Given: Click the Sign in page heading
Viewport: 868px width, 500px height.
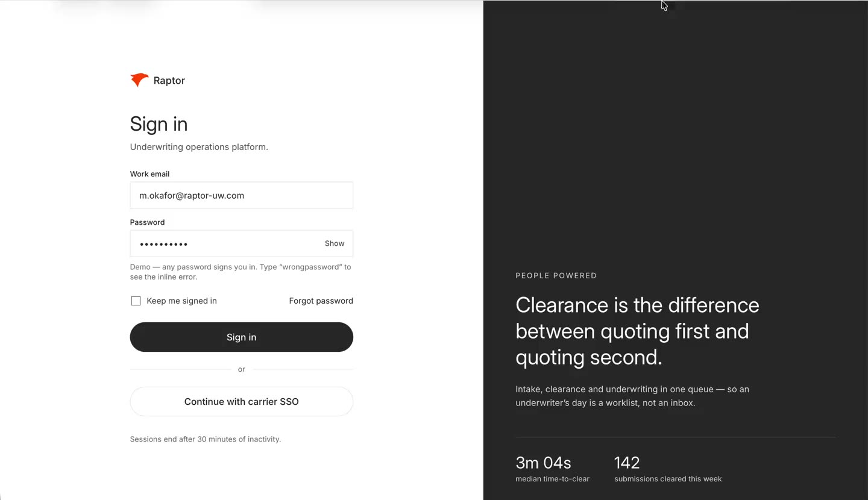Looking at the screenshot, I should (159, 124).
